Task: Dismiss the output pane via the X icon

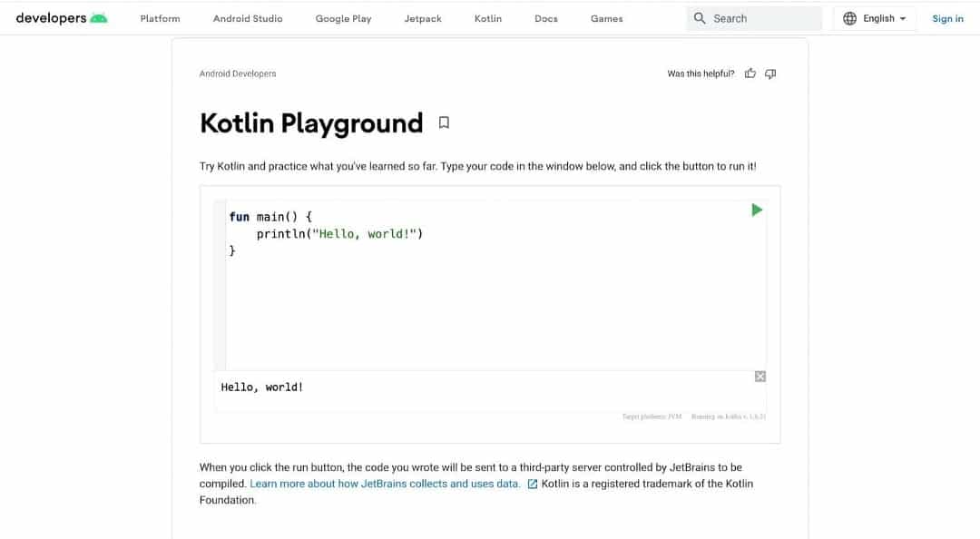Action: (759, 376)
